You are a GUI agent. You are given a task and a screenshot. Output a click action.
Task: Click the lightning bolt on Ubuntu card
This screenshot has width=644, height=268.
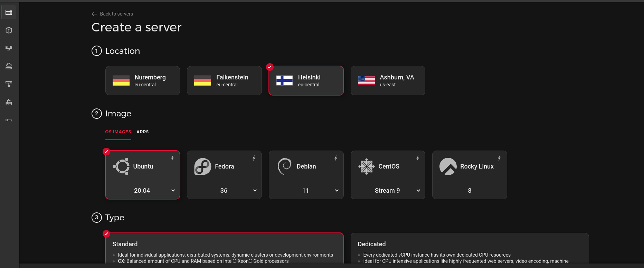click(x=172, y=158)
